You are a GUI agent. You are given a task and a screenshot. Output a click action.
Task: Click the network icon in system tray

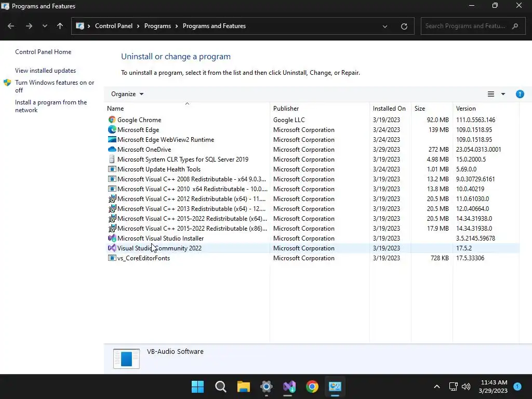(x=453, y=387)
